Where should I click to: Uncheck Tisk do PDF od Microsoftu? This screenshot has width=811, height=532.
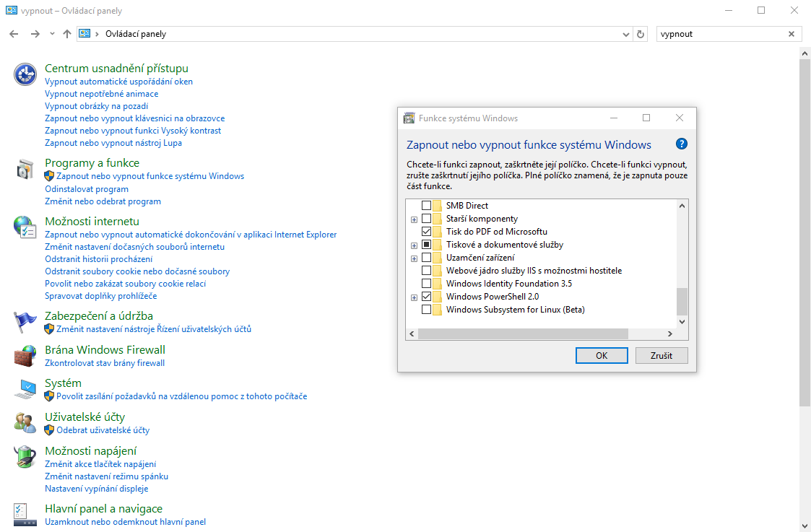426,231
